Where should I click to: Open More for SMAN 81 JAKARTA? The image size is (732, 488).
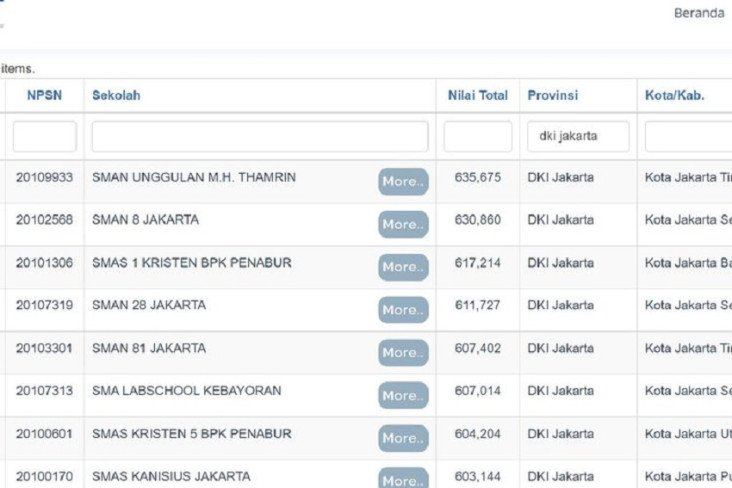(403, 353)
